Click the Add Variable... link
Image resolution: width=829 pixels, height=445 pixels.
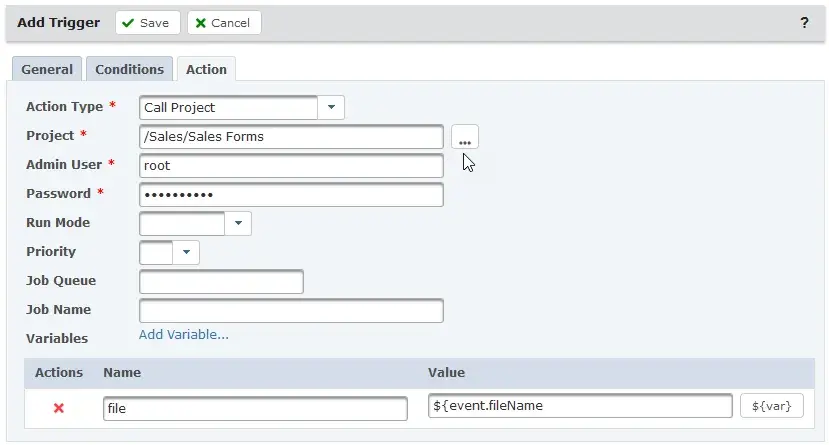(x=184, y=334)
